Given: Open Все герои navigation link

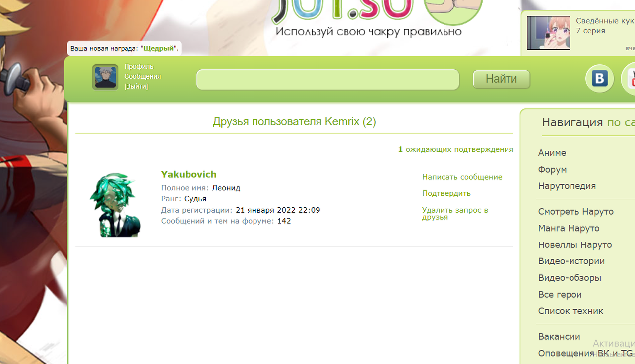Looking at the screenshot, I should [560, 295].
